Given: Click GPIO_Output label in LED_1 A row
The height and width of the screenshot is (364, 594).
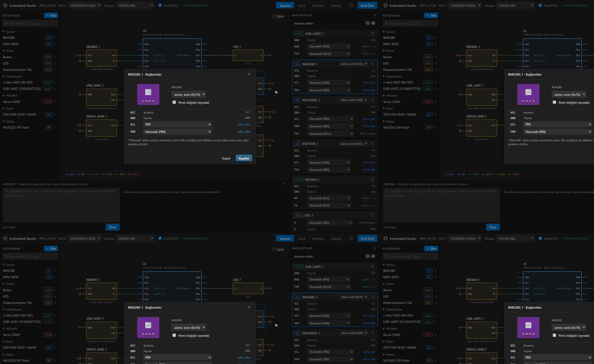Looking at the screenshot, I should click(367, 223).
